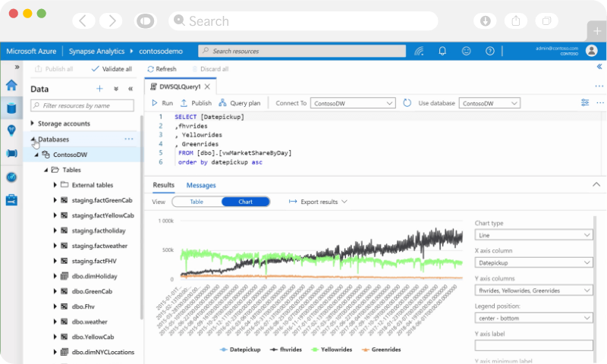Open the Home hub icon

click(11, 85)
